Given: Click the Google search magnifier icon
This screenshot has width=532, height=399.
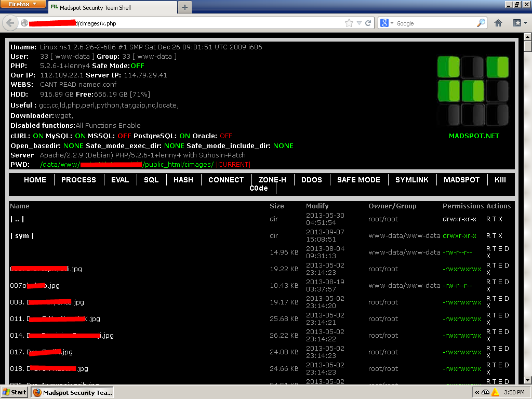Looking at the screenshot, I should click(481, 23).
